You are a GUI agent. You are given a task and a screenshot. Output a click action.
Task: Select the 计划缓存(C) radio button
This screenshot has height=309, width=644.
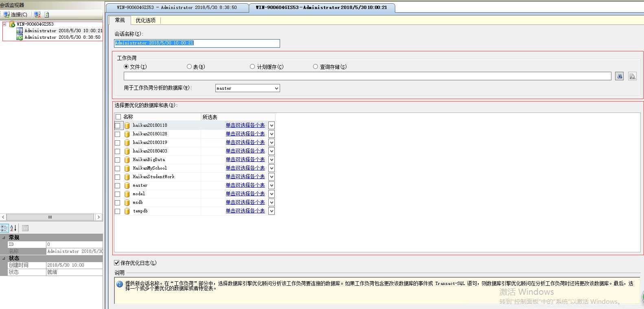coord(252,66)
